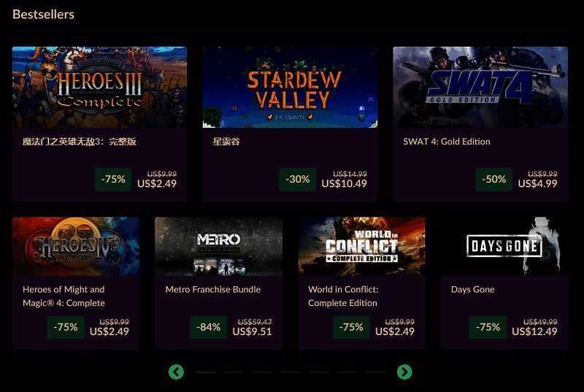The image size is (584, 392).
Task: Click the Heroes III Complete cover art
Action: coord(99,88)
